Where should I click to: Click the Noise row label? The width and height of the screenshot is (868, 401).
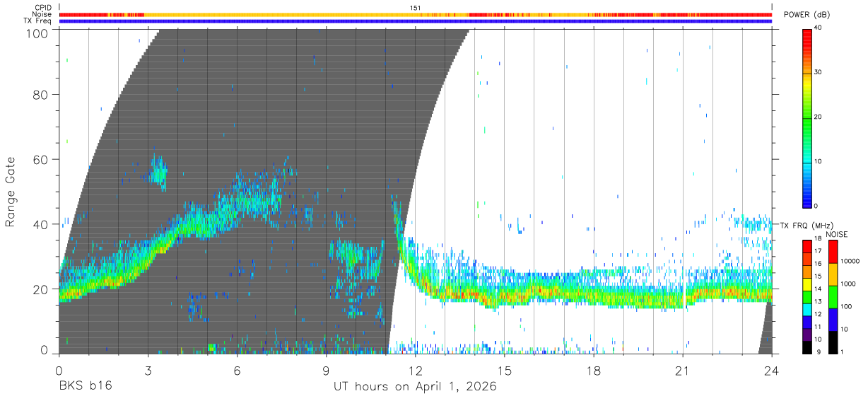pyautogui.click(x=42, y=14)
